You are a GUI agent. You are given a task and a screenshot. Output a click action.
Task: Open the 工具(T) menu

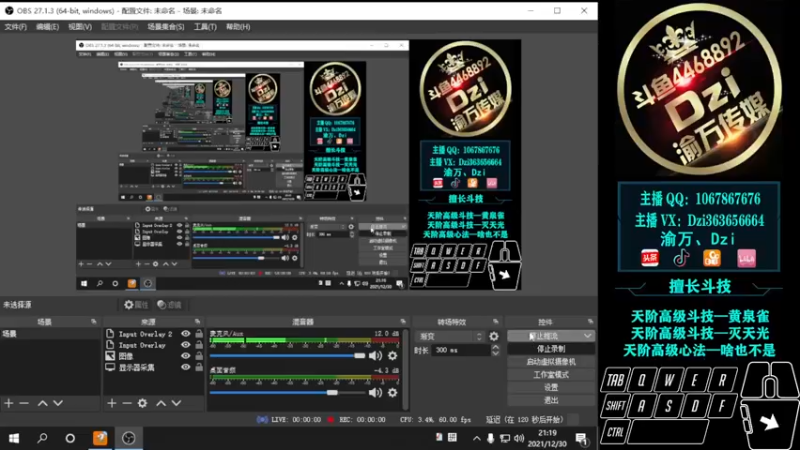[205, 27]
